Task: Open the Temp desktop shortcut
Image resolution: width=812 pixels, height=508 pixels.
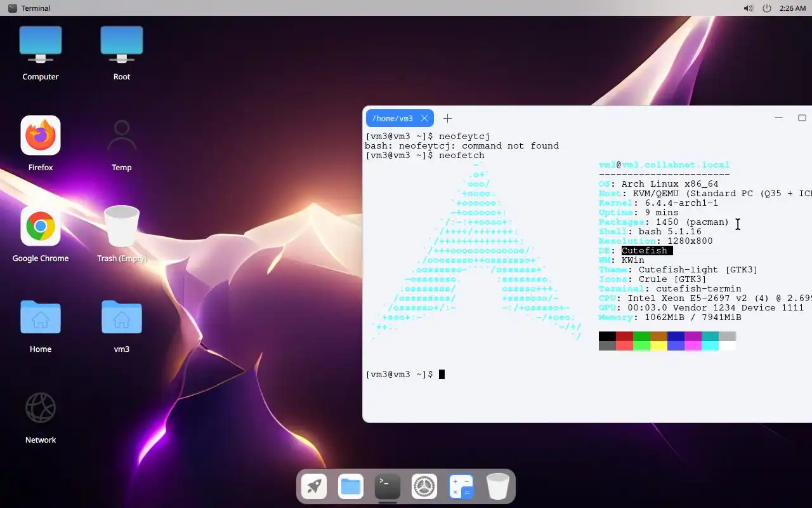Action: [x=122, y=144]
